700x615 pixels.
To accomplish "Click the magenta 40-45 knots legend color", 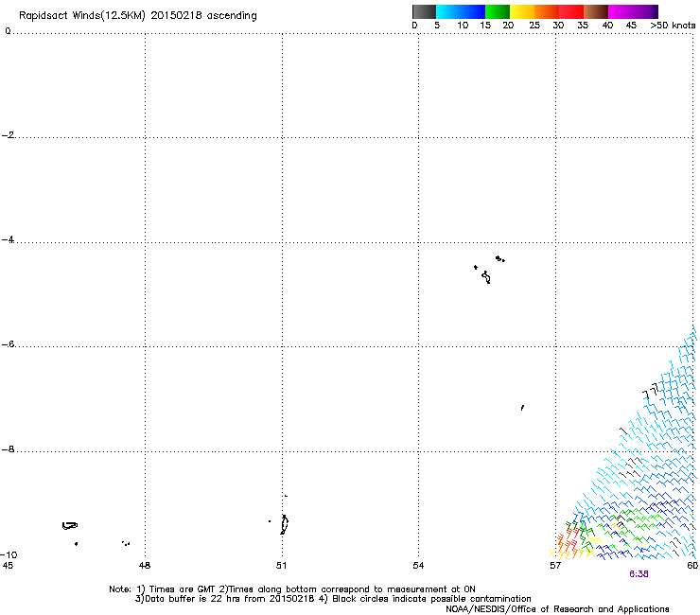I will [621, 11].
